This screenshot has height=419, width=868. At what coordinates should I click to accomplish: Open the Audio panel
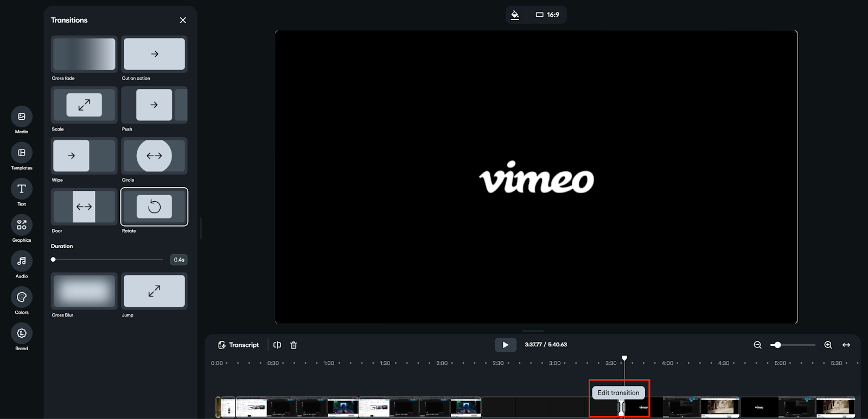click(22, 261)
